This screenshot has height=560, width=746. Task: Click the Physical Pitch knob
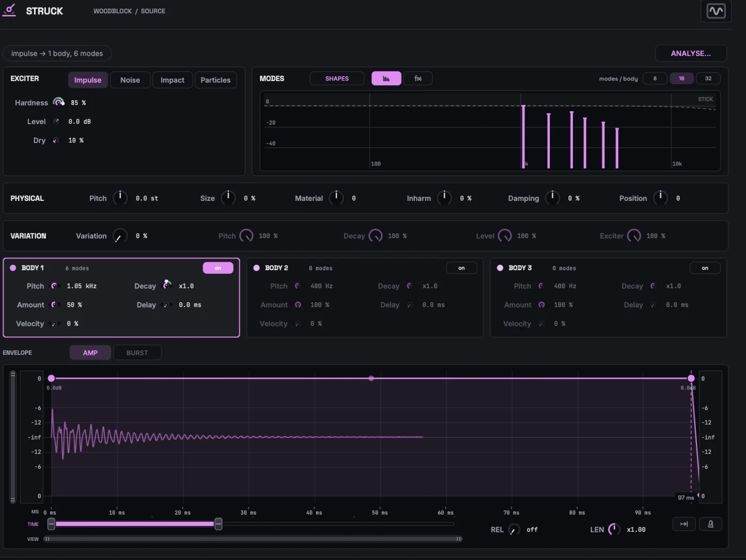(x=120, y=198)
